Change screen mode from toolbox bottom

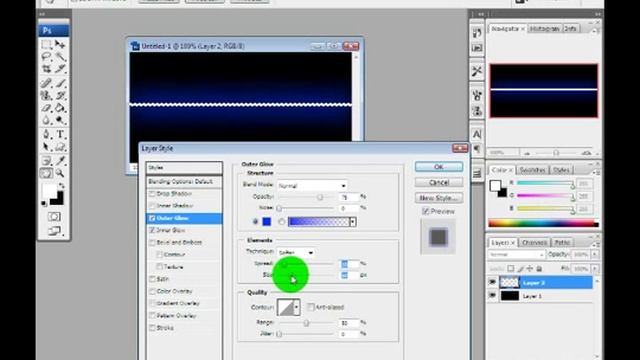[54, 231]
